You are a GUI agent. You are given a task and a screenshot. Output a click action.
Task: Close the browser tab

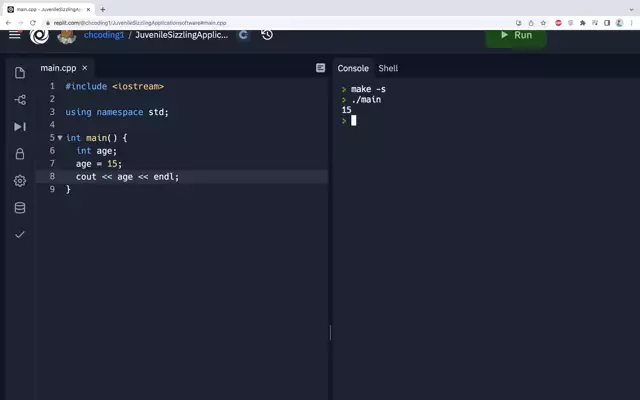[x=88, y=9]
